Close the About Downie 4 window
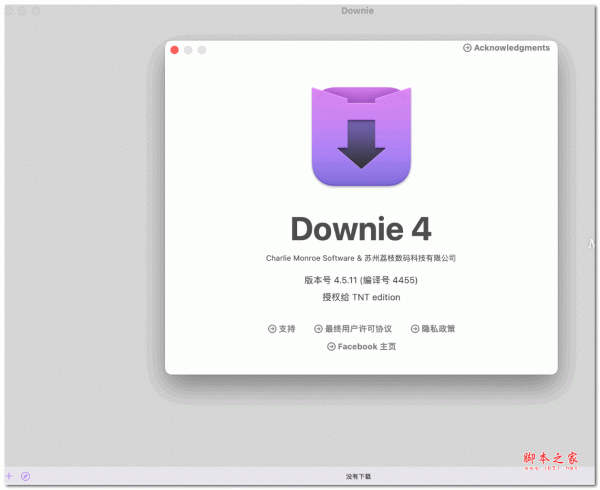600x490 pixels. [x=174, y=50]
